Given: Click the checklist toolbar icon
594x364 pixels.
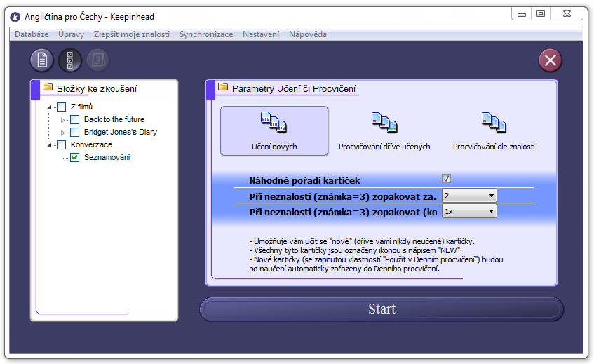Looking at the screenshot, I should tap(69, 60).
